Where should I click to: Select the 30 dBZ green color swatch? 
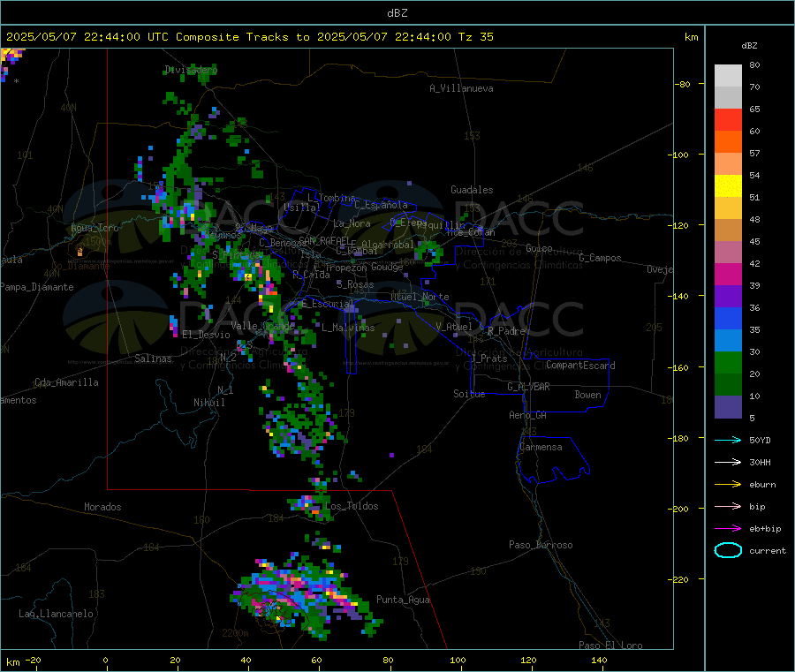coord(728,362)
